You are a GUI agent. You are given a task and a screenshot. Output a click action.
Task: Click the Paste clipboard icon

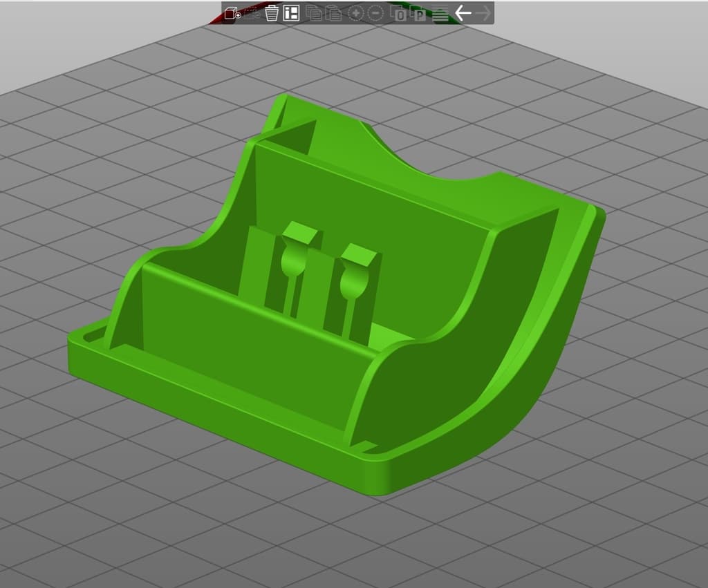click(334, 14)
